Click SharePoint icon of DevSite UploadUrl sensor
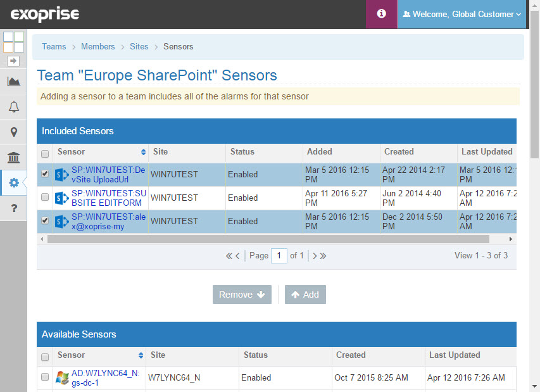The width and height of the screenshot is (540, 392). (62, 175)
